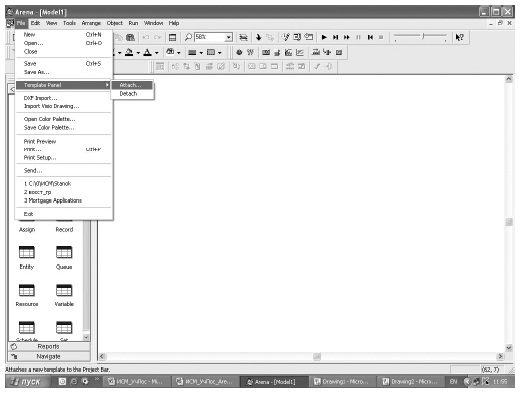This screenshot has height=398, width=521.
Task: Click the Global animation icon
Action: (339, 52)
